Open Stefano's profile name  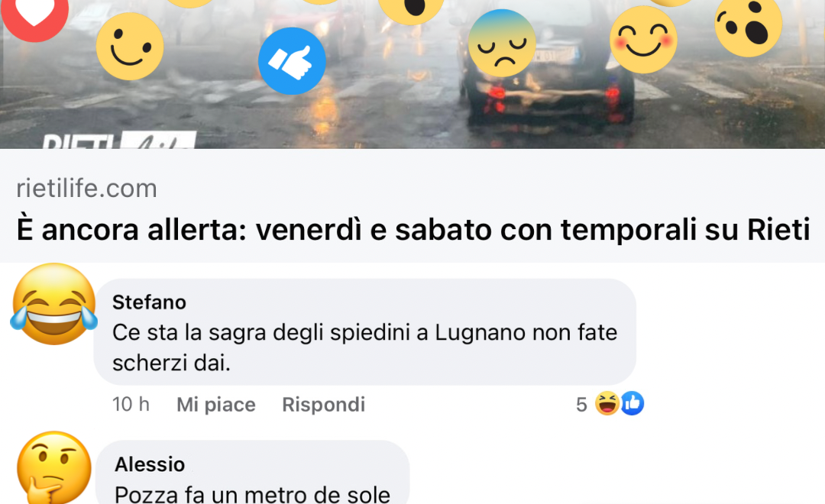150,302
